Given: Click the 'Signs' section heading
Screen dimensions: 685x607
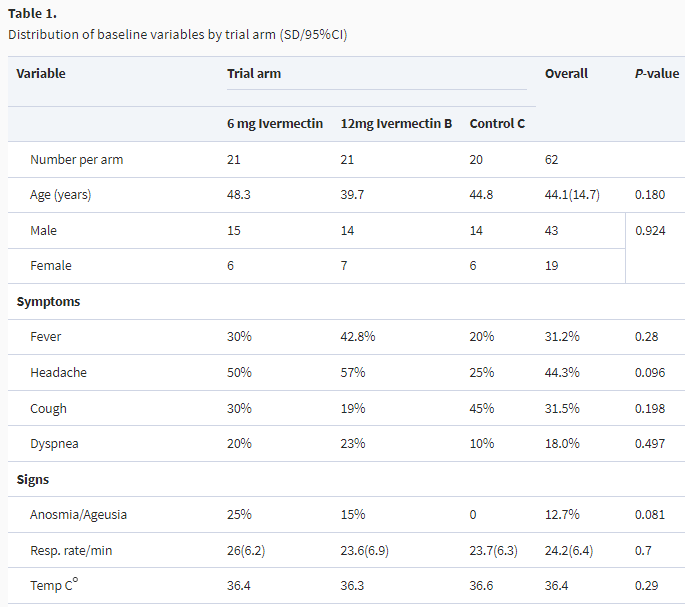Looking at the screenshot, I should (x=33, y=480).
